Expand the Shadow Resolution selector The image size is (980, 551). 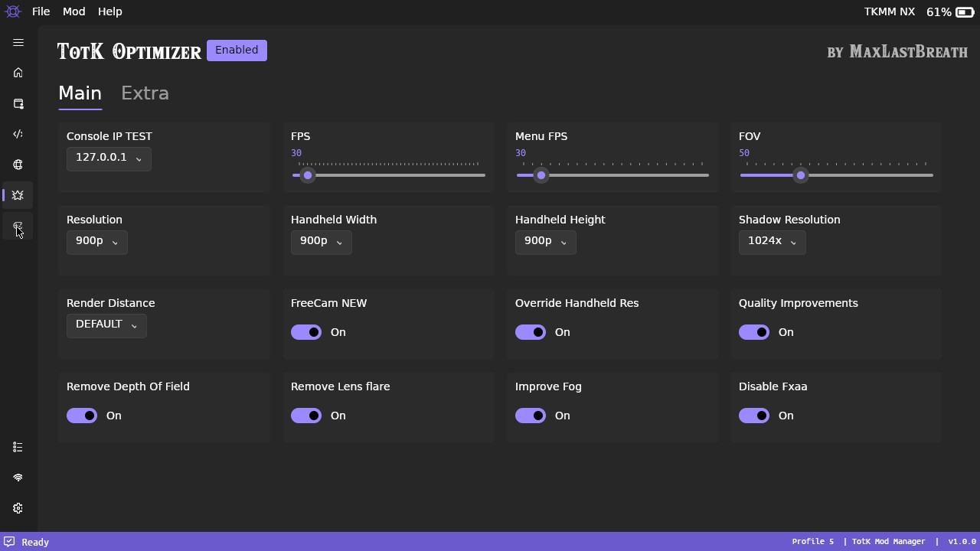(772, 242)
